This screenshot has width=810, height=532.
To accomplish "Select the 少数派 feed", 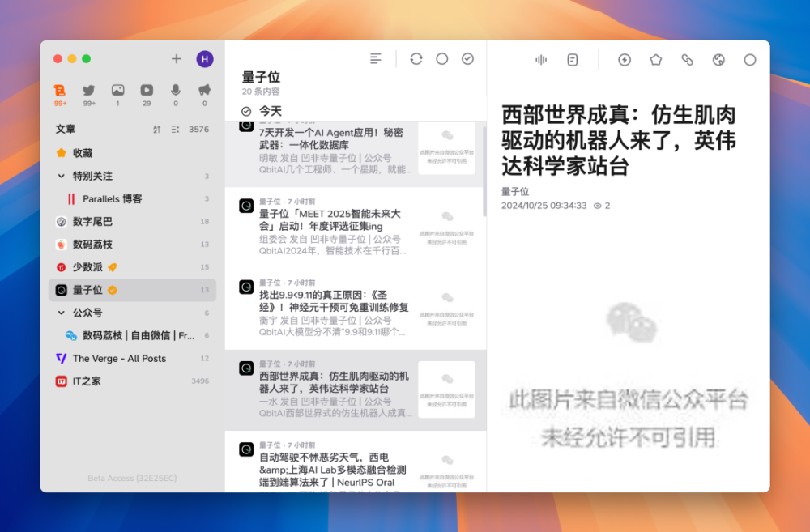I will click(x=132, y=267).
